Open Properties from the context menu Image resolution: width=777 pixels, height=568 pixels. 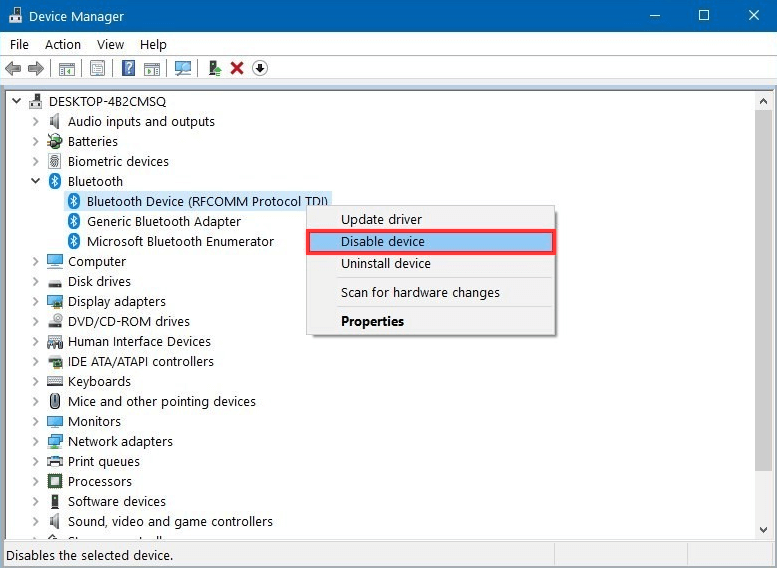430,321
